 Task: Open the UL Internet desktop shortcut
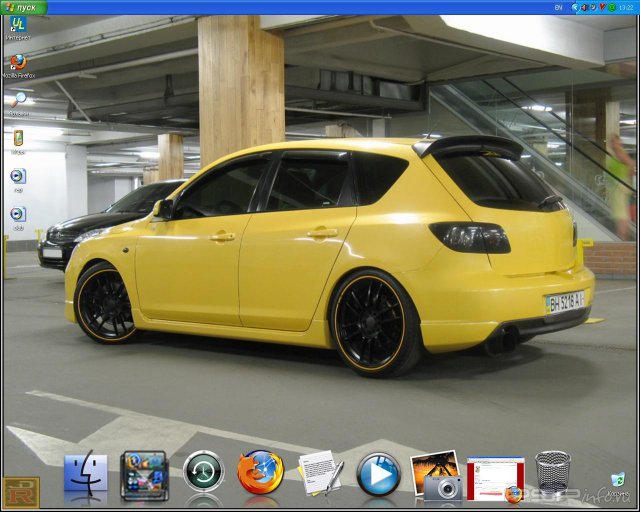point(18,25)
